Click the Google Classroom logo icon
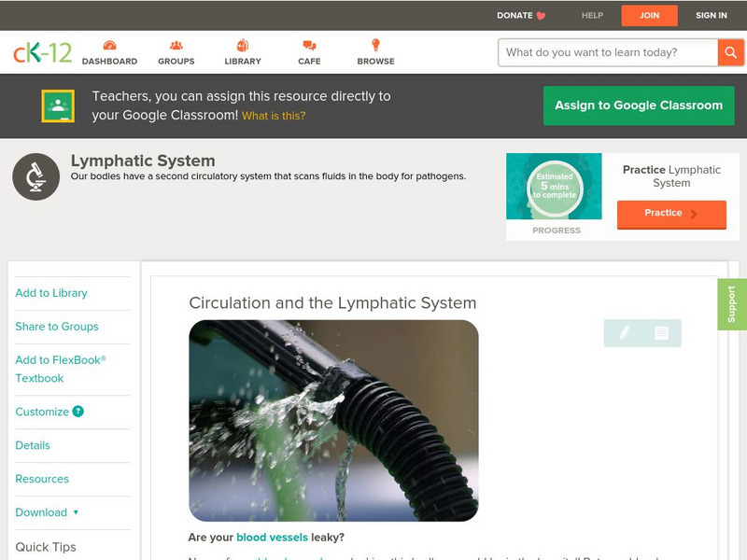The width and height of the screenshot is (747, 560). point(58,105)
